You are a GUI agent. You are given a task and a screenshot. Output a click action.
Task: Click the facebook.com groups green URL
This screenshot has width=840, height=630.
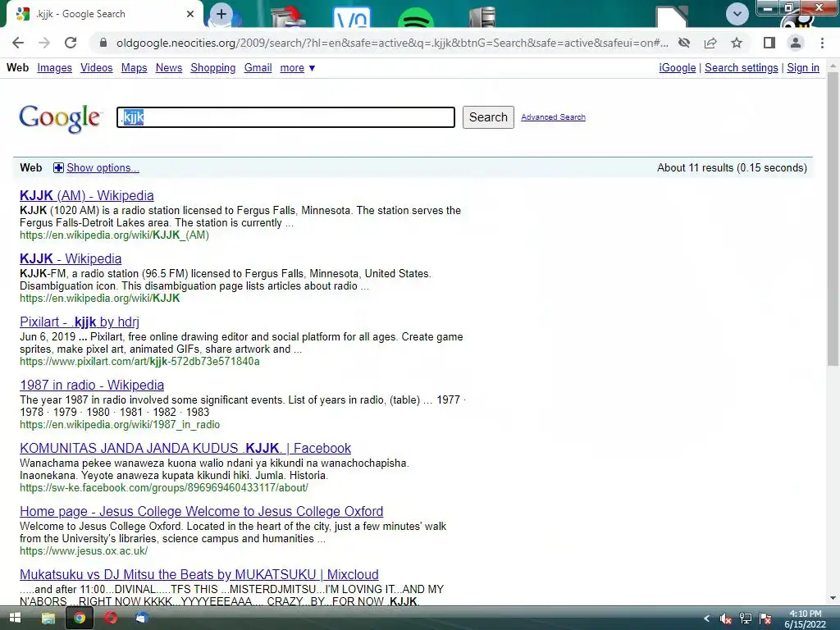point(163,488)
